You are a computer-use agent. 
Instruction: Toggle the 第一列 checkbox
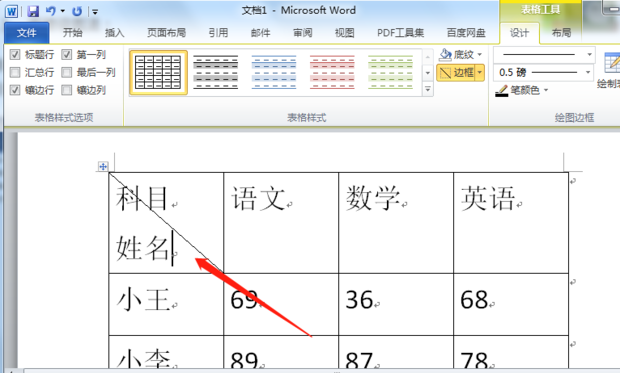click(66, 54)
